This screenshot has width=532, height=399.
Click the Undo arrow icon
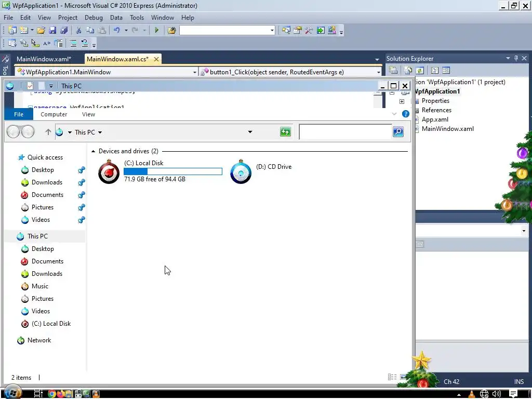[x=117, y=31]
